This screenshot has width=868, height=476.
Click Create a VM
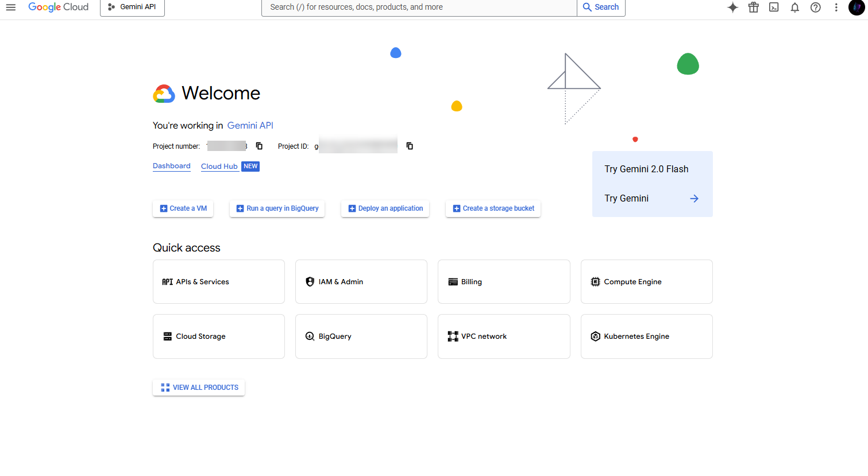(x=183, y=208)
